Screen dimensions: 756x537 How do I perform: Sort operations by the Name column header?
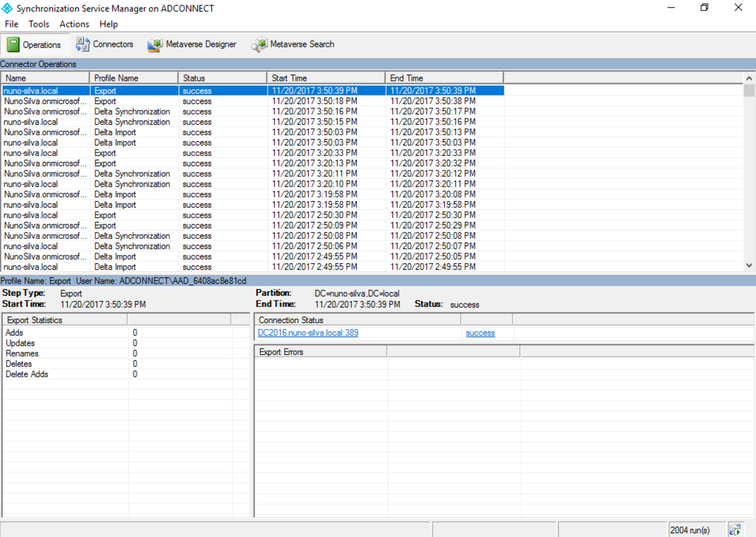pyautogui.click(x=45, y=78)
